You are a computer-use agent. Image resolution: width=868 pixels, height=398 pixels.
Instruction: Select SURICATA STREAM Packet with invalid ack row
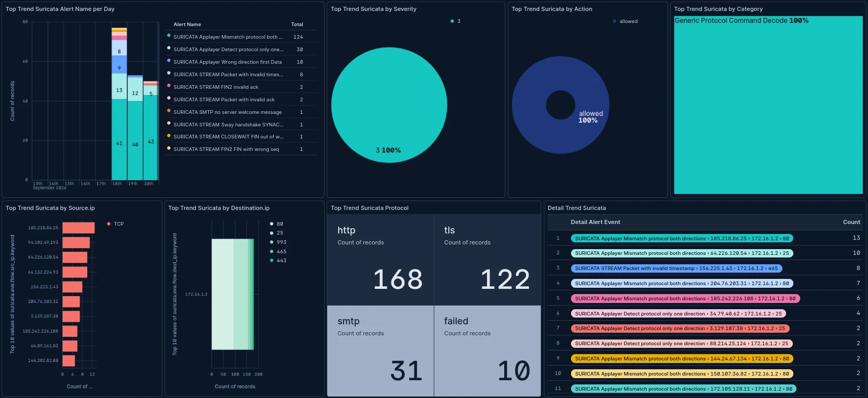pos(242,100)
